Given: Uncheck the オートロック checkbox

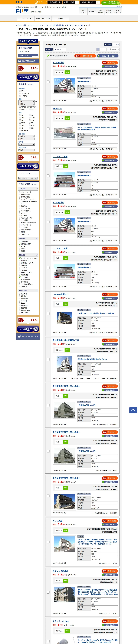Looking at the screenshot, I should coord(20,277).
